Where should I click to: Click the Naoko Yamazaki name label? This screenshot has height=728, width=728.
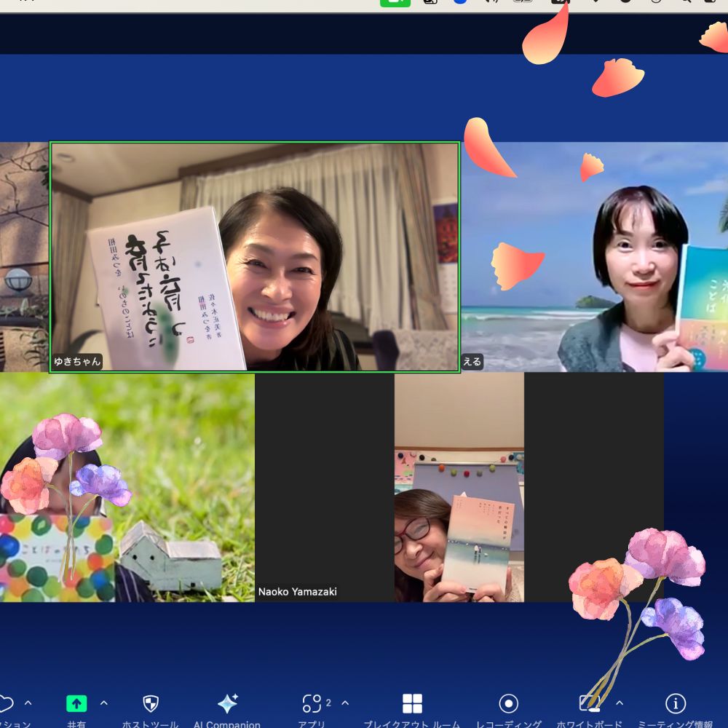click(297, 592)
